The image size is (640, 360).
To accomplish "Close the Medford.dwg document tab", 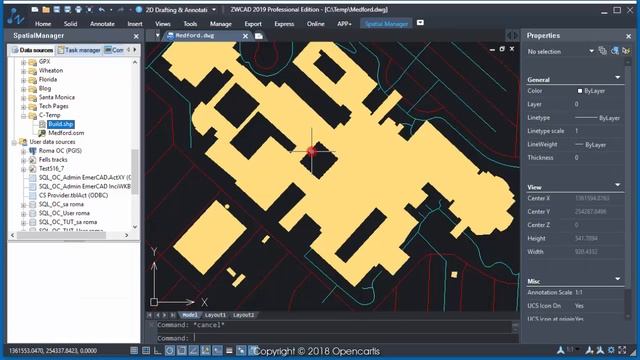I will [x=245, y=36].
